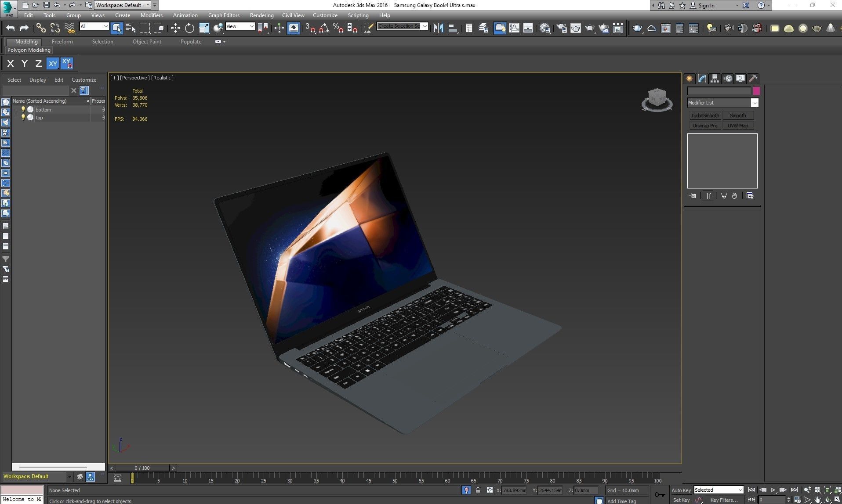Restrict transform to Y axis
The width and height of the screenshot is (842, 504).
pyautogui.click(x=25, y=64)
